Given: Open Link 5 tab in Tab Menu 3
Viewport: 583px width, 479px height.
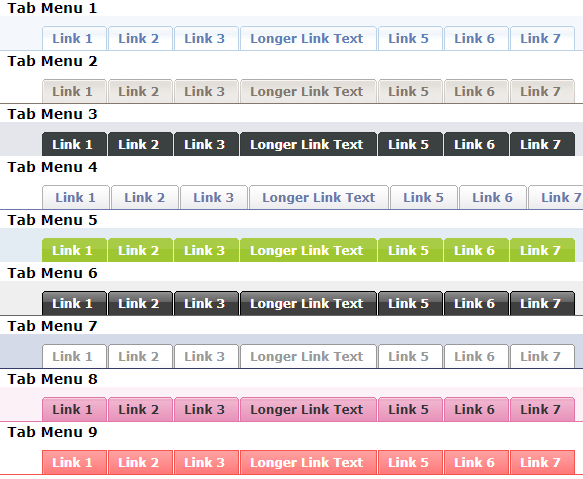Looking at the screenshot, I should click(410, 144).
